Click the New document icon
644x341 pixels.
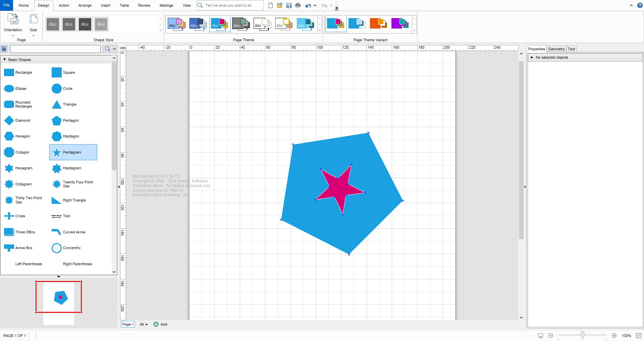tap(271, 5)
